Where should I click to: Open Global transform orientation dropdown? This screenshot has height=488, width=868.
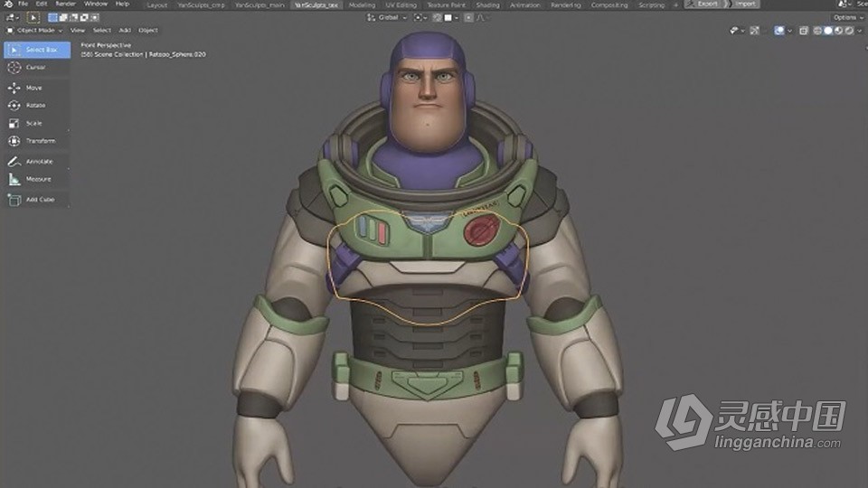pyautogui.click(x=388, y=18)
